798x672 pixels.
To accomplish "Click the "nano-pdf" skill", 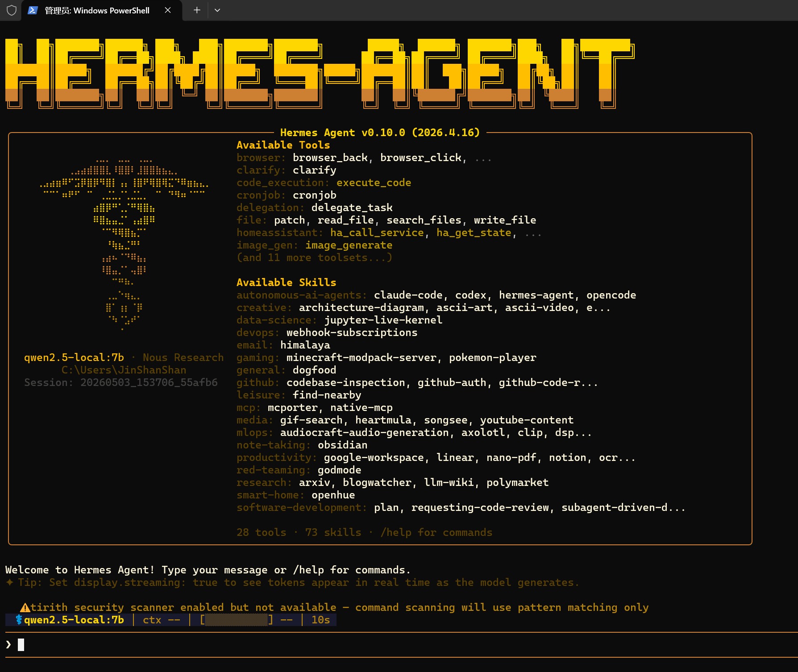I will pos(511,457).
